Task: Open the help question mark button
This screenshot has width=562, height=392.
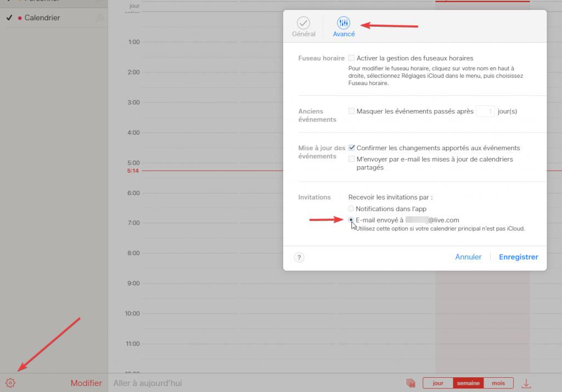Action: 299,257
